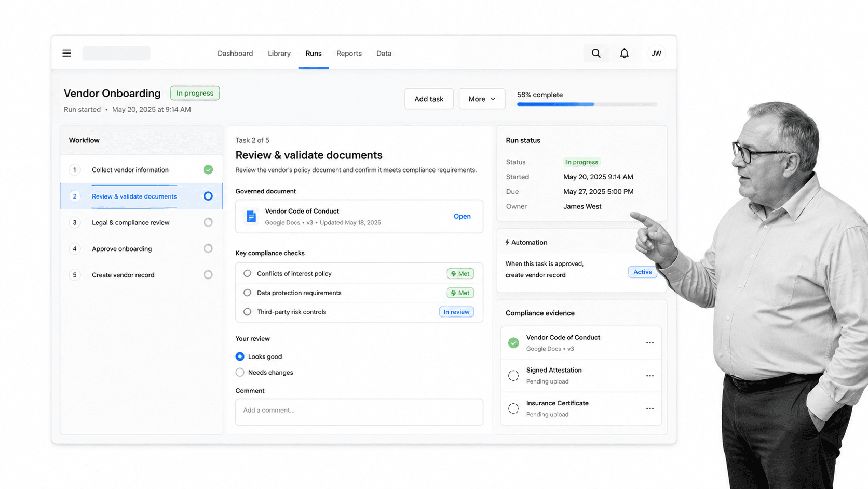Click step number 3 badge in workflow

coord(75,222)
